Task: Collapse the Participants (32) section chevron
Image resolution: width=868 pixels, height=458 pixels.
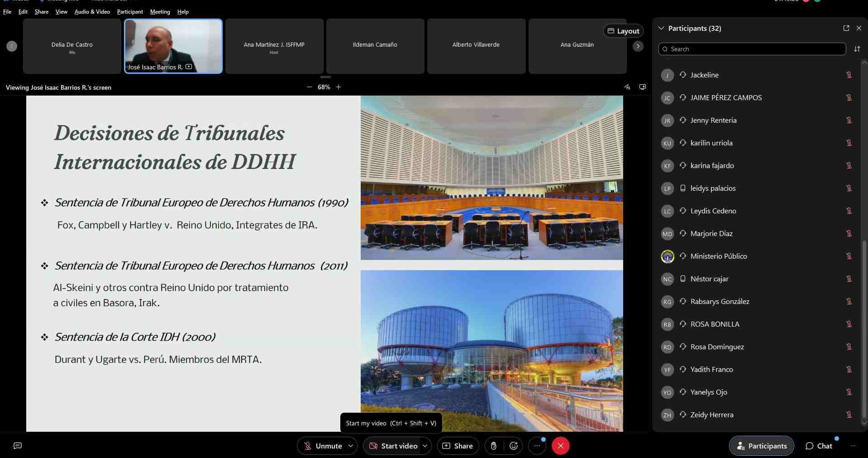Action: click(x=661, y=28)
